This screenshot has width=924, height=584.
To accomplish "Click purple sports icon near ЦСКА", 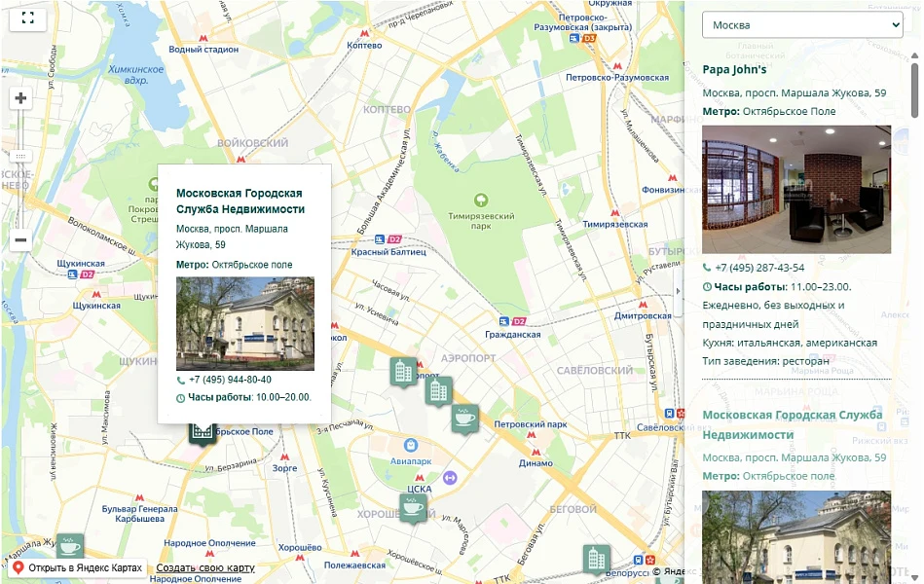I will [x=450, y=477].
